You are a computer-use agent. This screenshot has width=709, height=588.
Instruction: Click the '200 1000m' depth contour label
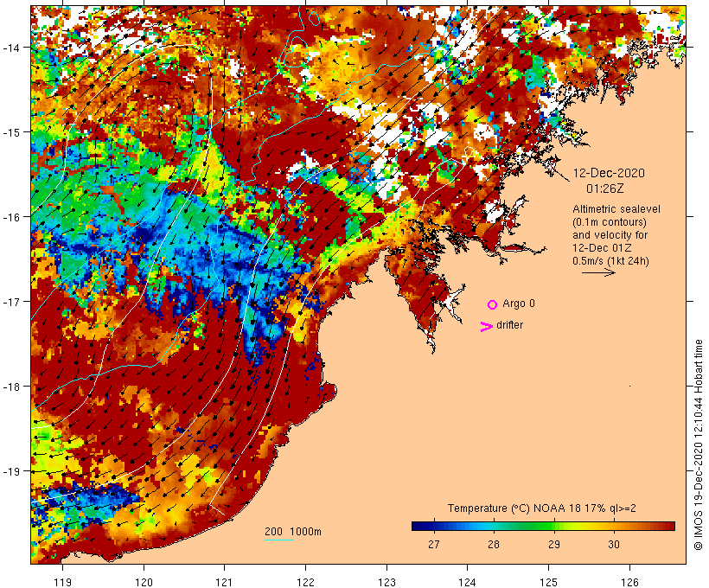(x=293, y=532)
